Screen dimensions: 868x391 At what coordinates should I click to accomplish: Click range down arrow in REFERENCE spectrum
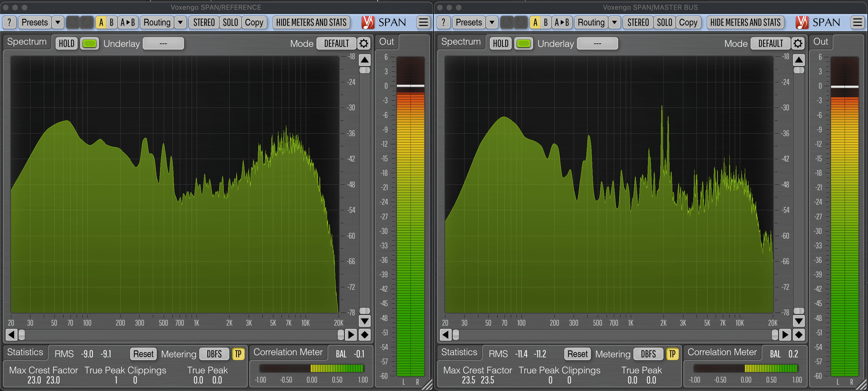[x=365, y=321]
